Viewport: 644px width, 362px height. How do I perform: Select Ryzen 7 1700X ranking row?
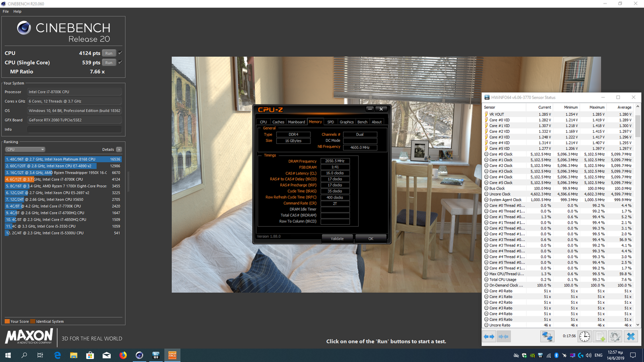(x=63, y=186)
